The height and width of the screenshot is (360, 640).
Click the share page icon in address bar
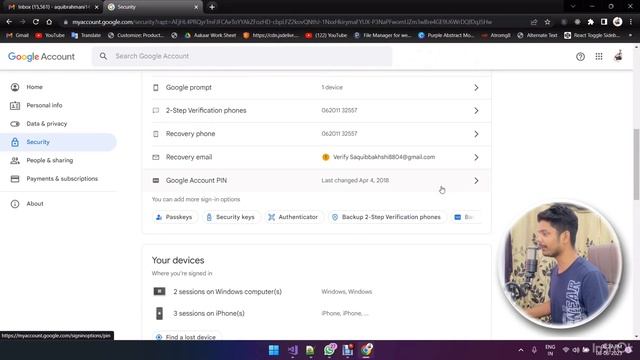(x=533, y=22)
